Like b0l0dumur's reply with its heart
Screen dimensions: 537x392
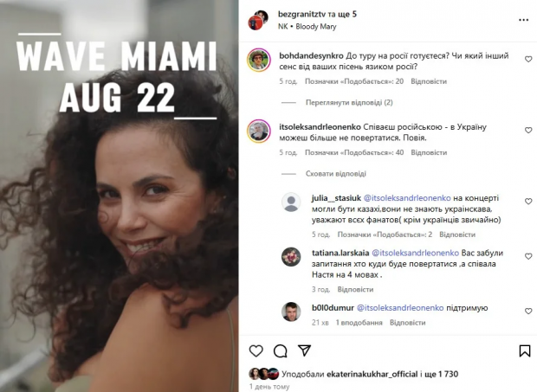tap(528, 311)
